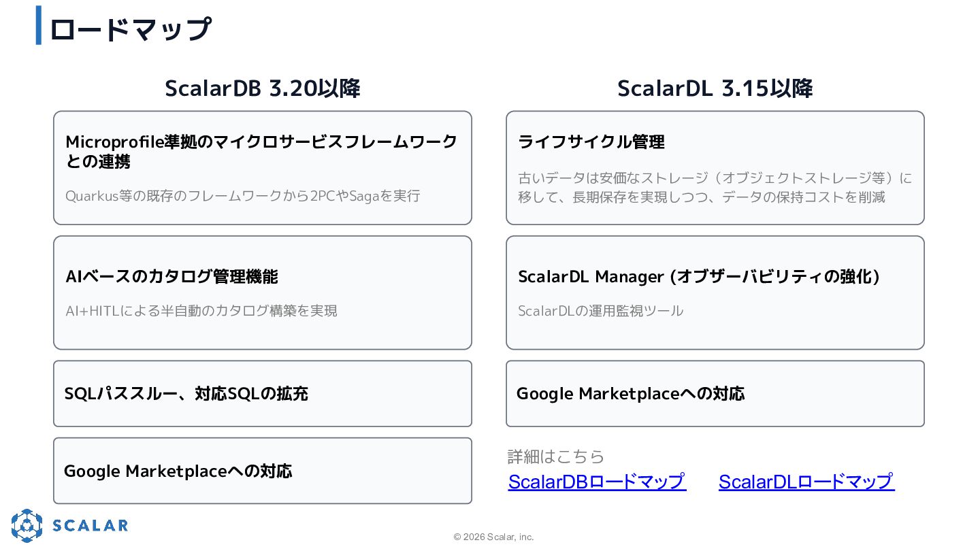Image resolution: width=980 pixels, height=551 pixels.
Task: Click the SQLパススルー、対応SQLの拡充 card
Action: (263, 393)
